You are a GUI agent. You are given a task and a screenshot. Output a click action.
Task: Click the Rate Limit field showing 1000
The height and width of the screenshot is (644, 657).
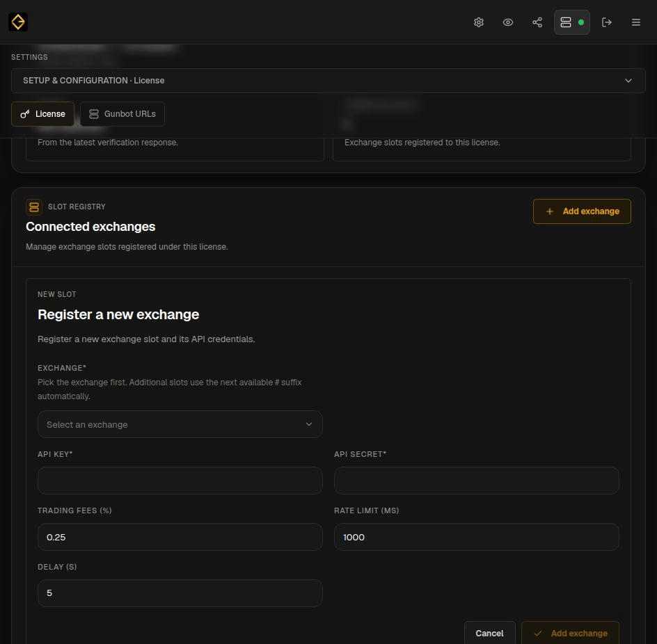click(x=477, y=537)
